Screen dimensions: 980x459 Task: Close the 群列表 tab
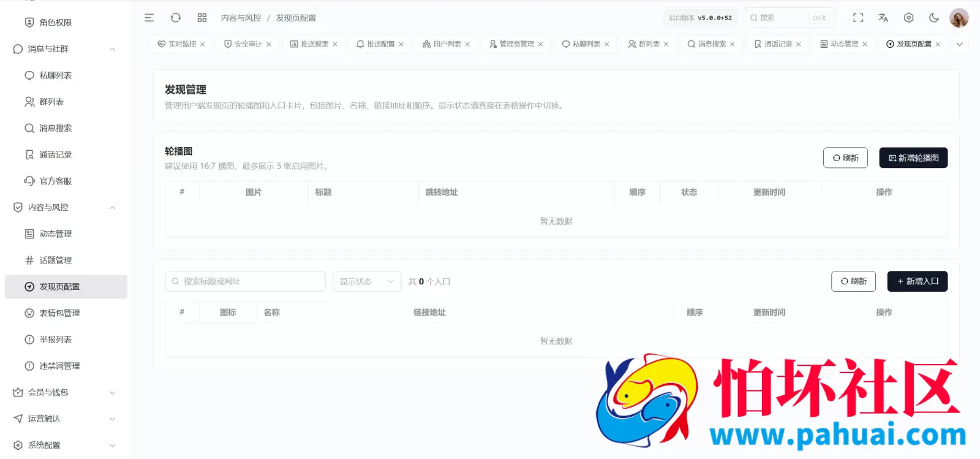coord(666,44)
